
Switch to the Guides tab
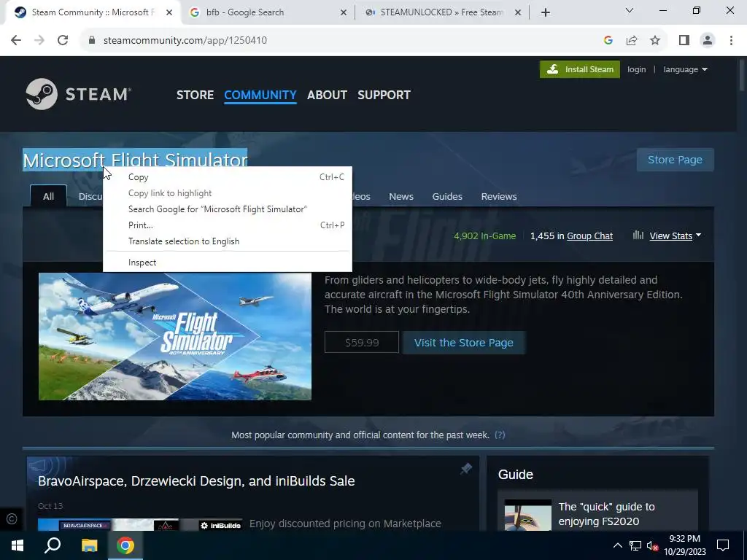[447, 196]
